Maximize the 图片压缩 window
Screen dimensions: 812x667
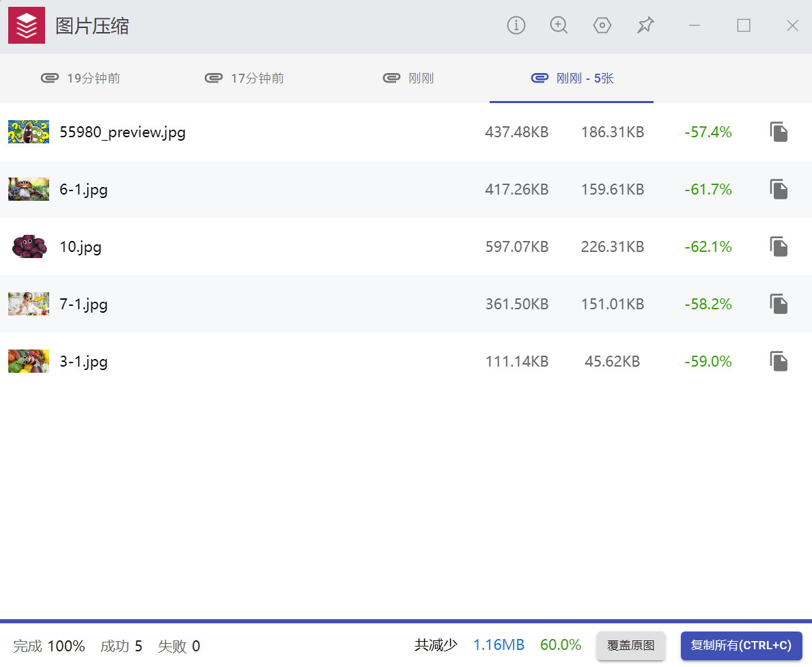(x=744, y=26)
